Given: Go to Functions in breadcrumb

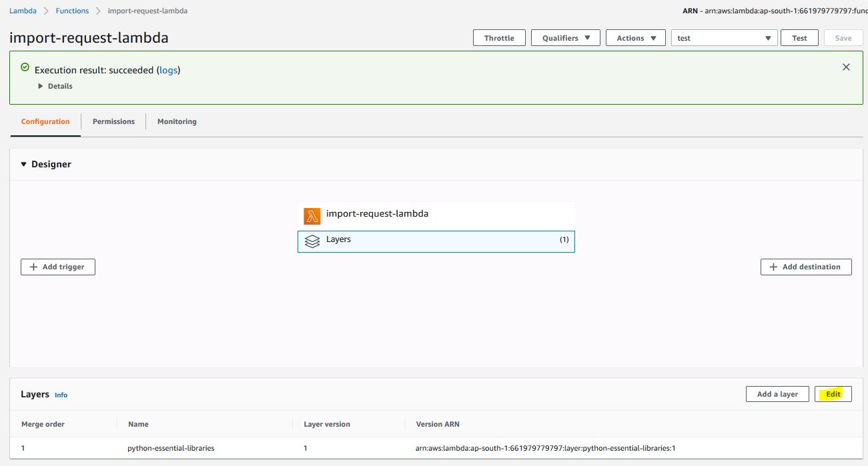Looking at the screenshot, I should click(72, 11).
